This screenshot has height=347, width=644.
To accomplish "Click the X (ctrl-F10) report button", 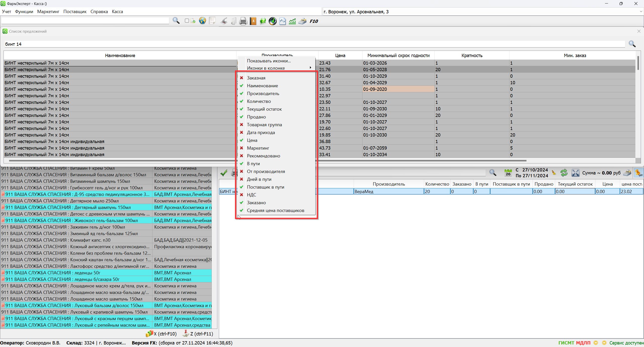I will coord(161,334).
